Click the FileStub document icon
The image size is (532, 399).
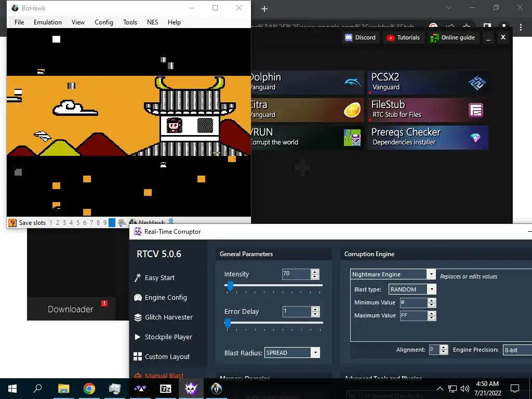[476, 110]
